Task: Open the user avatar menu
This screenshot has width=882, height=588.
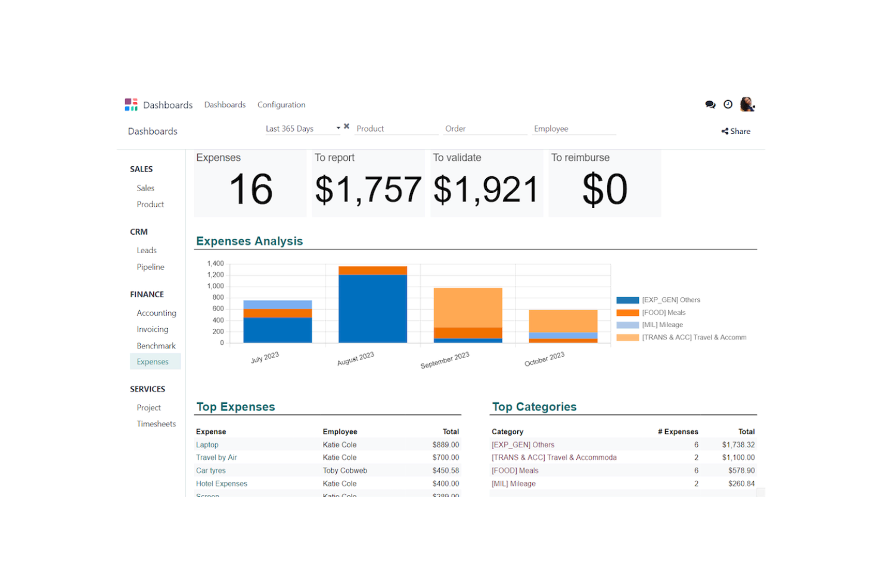Action: 747,104
